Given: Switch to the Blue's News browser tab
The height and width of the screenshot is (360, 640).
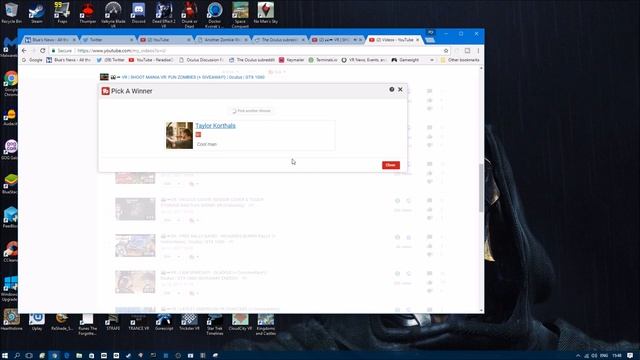Looking at the screenshot, I should coord(50,40).
